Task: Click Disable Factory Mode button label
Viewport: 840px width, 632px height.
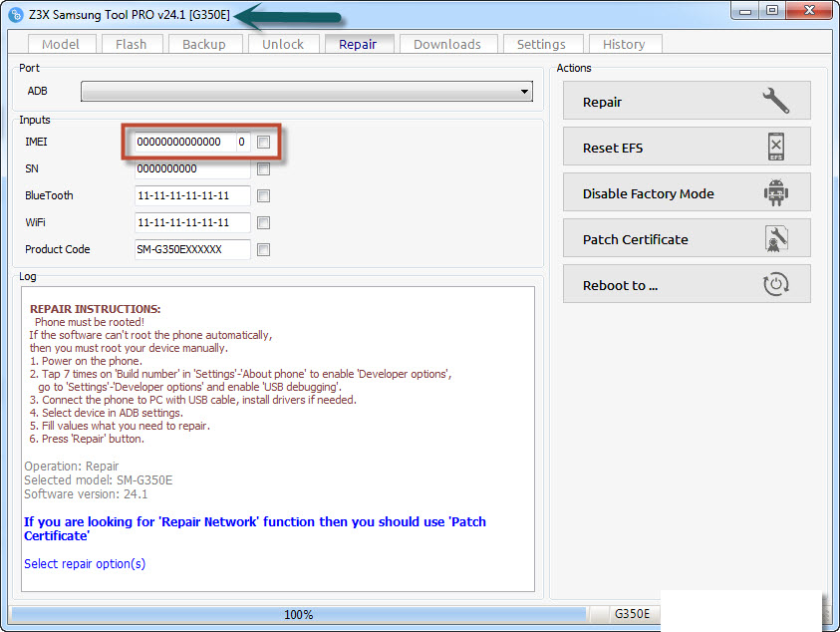Action: tap(649, 193)
